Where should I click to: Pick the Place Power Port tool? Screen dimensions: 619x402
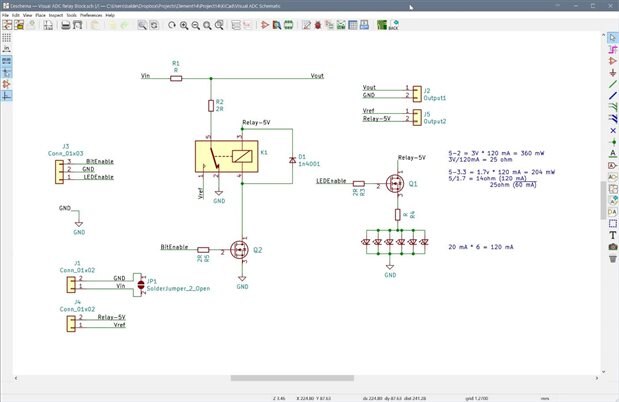pos(612,73)
